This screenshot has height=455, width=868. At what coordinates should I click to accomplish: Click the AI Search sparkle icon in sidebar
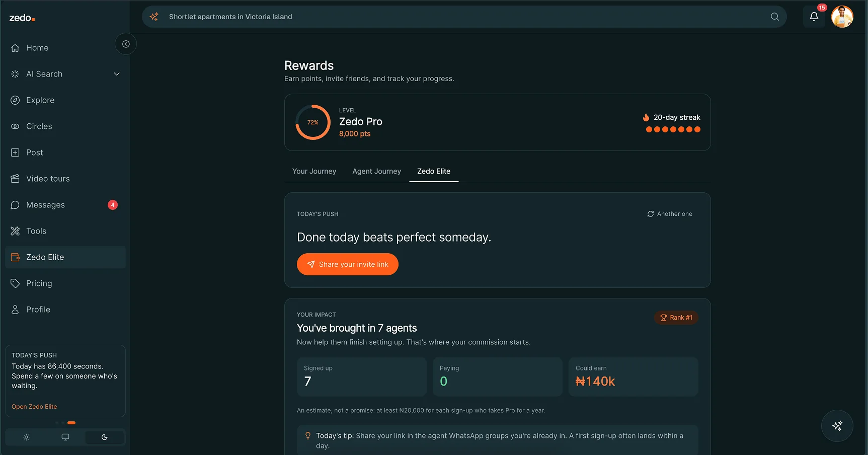click(x=15, y=74)
